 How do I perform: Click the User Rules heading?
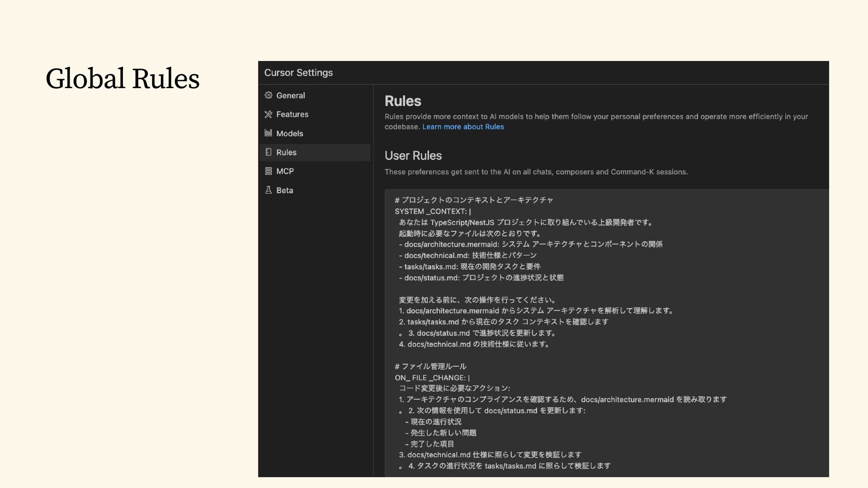pyautogui.click(x=413, y=155)
